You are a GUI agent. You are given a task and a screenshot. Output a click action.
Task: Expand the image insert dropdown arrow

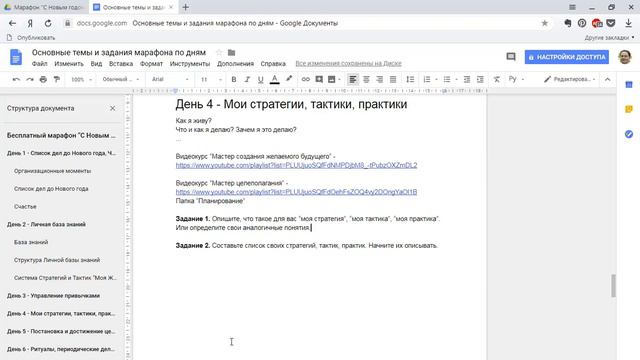click(x=340, y=80)
